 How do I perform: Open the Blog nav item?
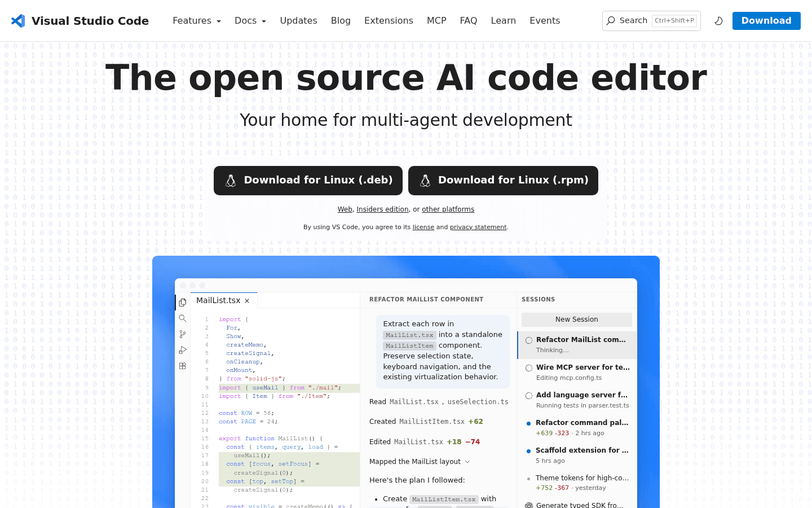pos(341,21)
